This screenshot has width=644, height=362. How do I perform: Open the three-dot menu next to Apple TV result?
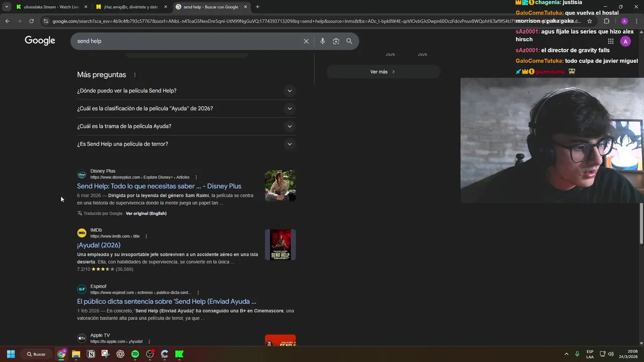[149, 342]
